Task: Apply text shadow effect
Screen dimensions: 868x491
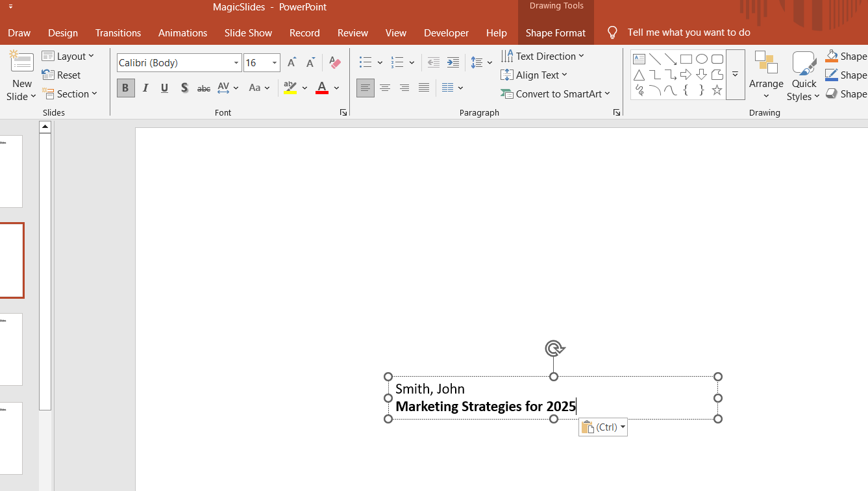Action: click(184, 88)
